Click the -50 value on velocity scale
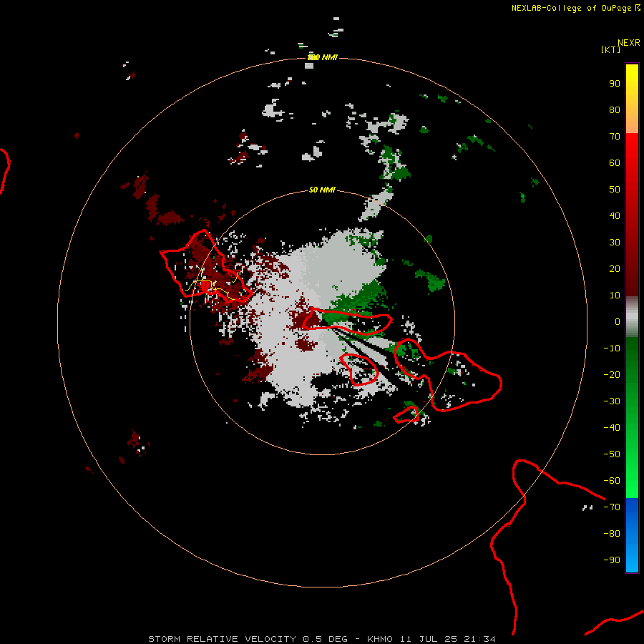The height and width of the screenshot is (644, 644). [x=612, y=454]
